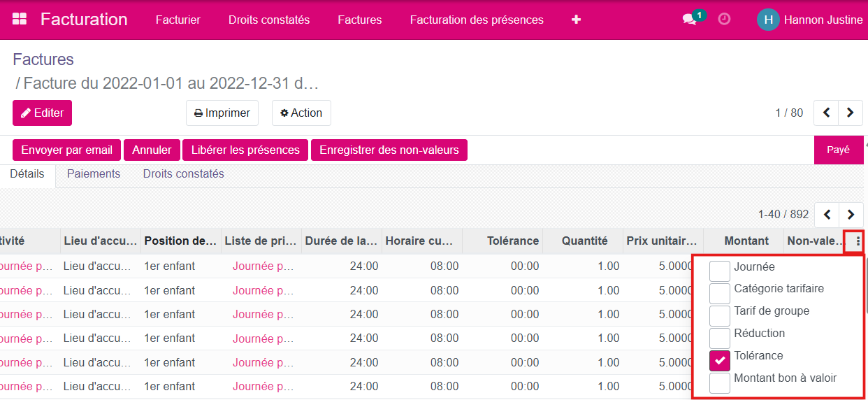Click Envoyer par email button
The width and height of the screenshot is (868, 400).
tap(67, 150)
